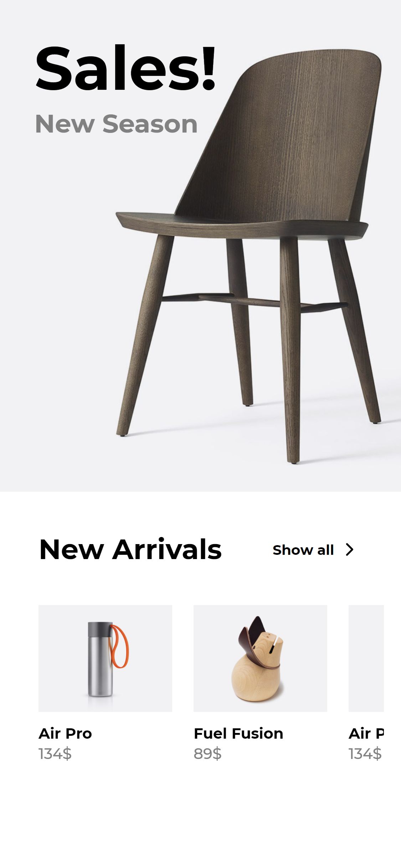Tap the cut-off Air P product title

366,734
